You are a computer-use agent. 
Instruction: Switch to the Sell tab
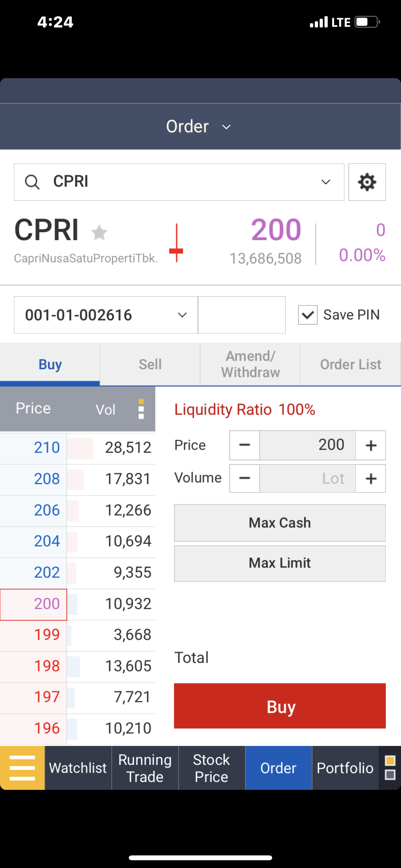pyautogui.click(x=150, y=364)
